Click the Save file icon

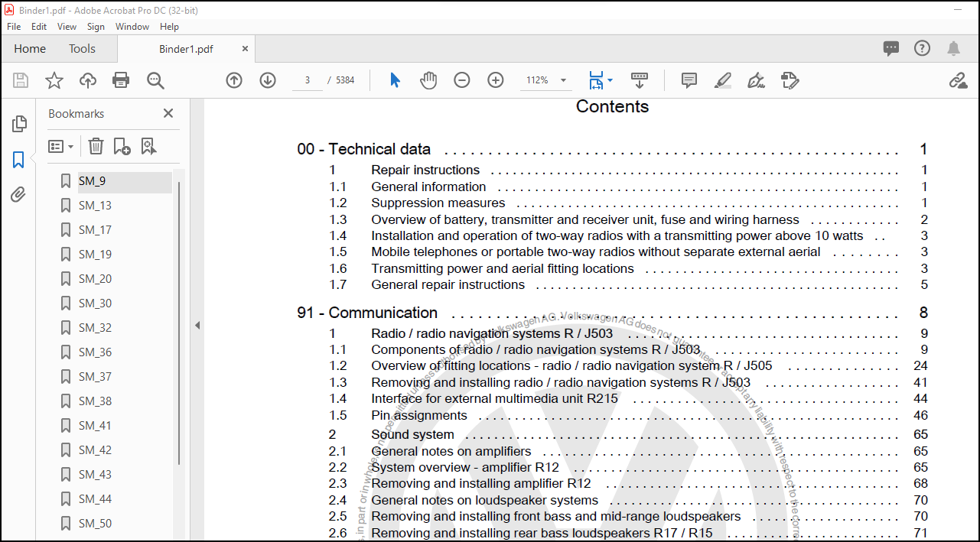tap(21, 80)
